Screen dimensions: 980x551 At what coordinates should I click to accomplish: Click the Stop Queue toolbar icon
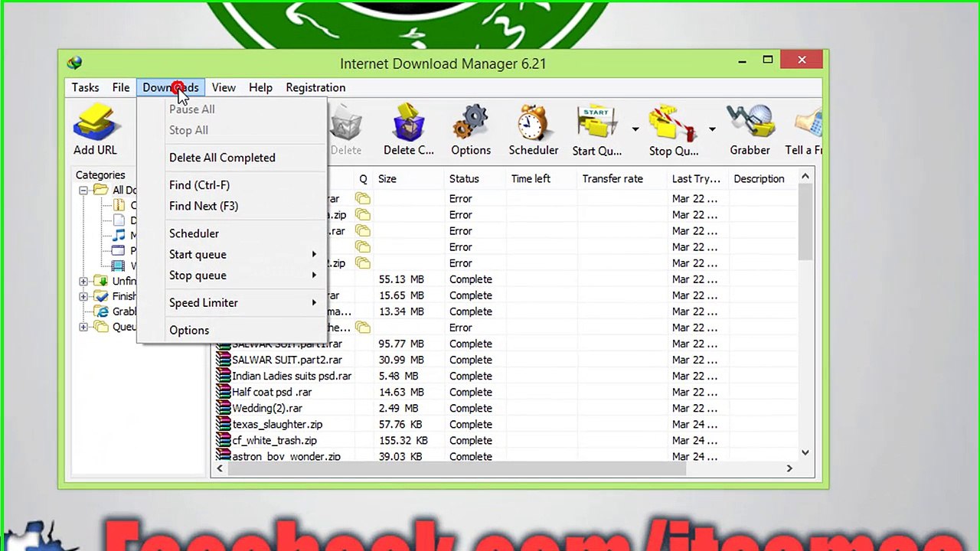[673, 122]
